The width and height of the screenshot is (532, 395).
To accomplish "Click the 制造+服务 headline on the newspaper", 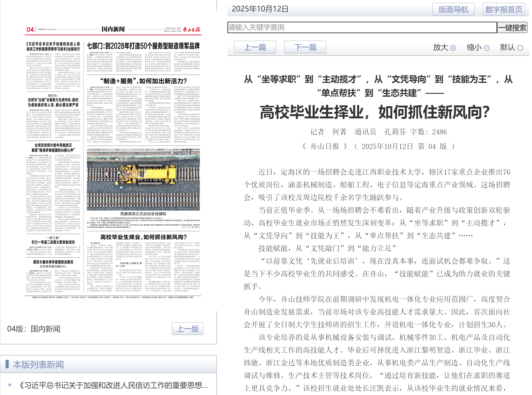I will [143, 81].
